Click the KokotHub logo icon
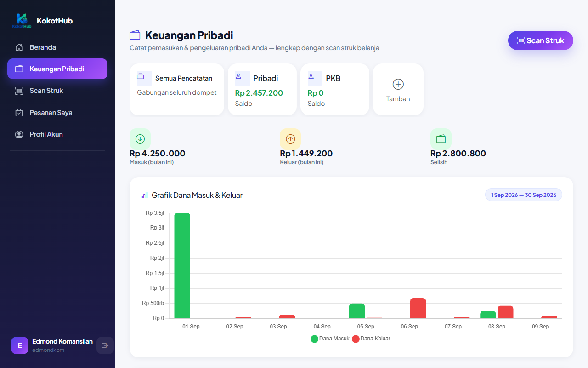This screenshot has width=588, height=368. point(22,21)
